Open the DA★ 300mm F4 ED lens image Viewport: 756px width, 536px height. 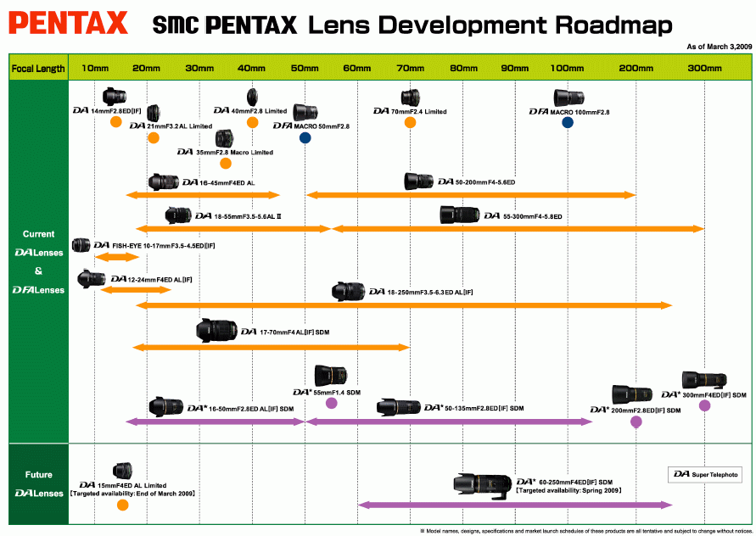(x=704, y=380)
